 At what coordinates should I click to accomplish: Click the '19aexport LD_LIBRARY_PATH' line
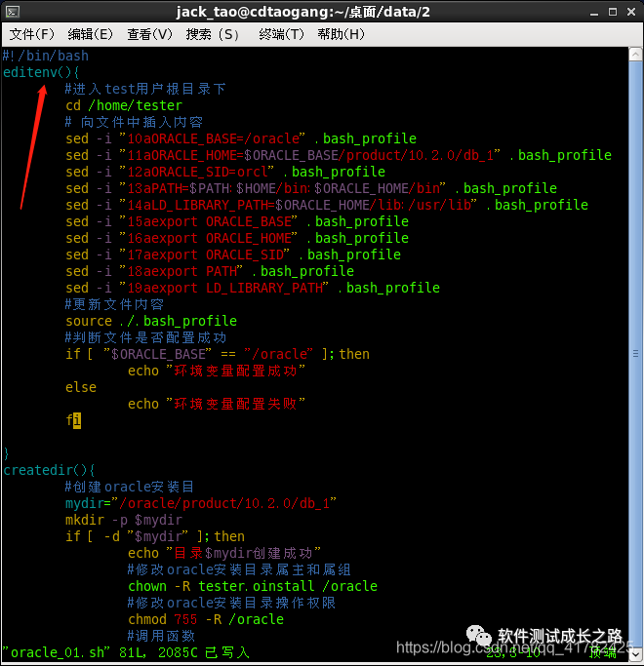point(253,288)
